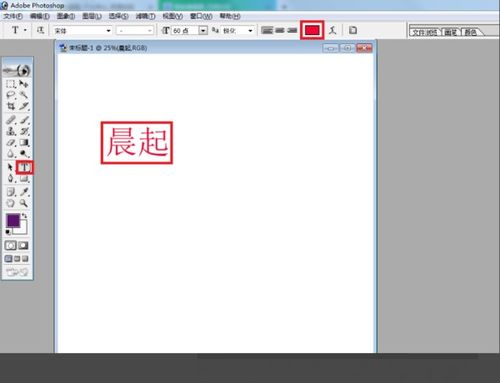Set center text alignment

pyautogui.click(x=280, y=30)
